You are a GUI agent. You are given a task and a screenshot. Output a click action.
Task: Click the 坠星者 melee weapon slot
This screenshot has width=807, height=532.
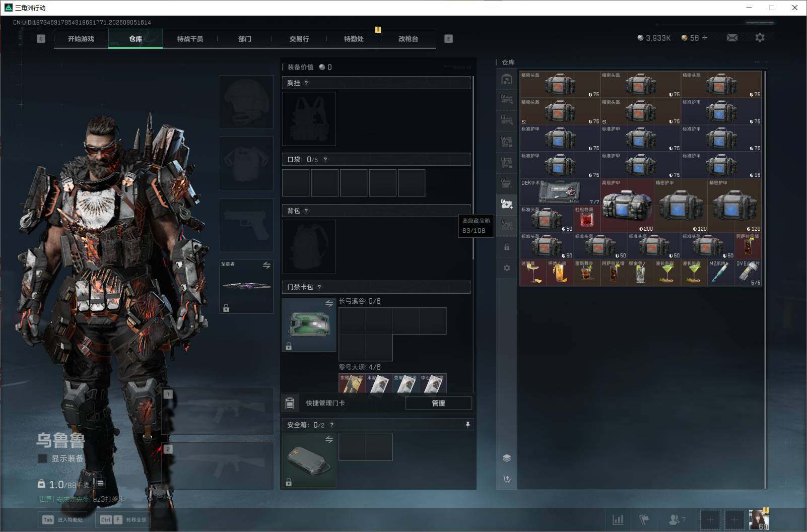click(246, 286)
